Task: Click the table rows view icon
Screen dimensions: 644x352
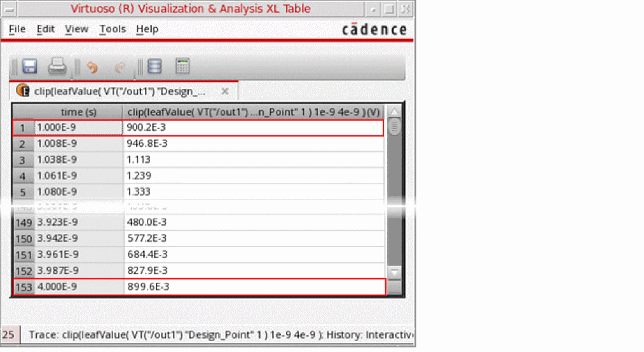Action: click(155, 66)
